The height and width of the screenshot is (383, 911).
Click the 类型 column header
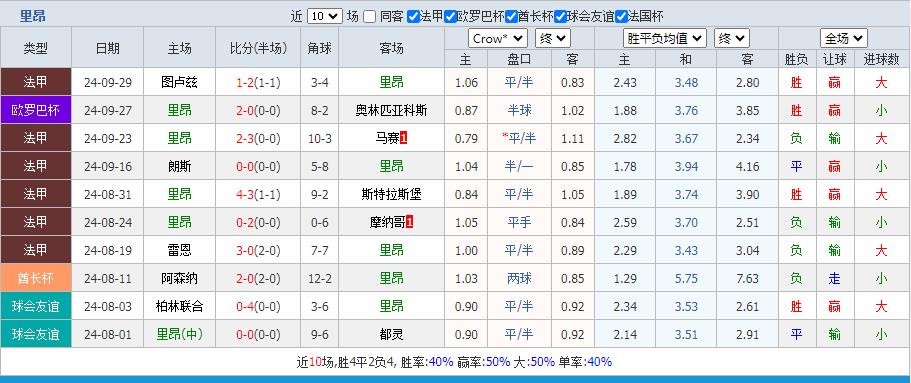pos(36,48)
